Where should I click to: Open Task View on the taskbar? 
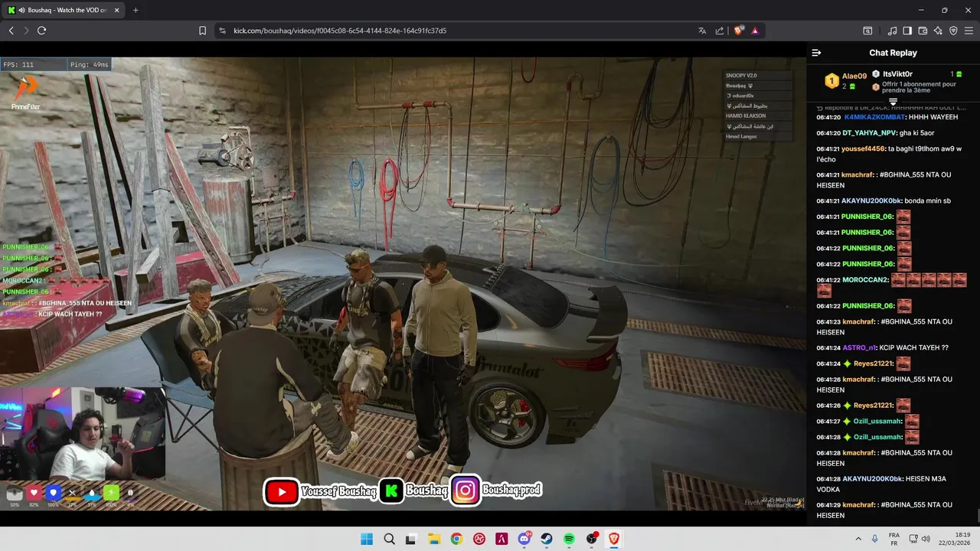411,539
